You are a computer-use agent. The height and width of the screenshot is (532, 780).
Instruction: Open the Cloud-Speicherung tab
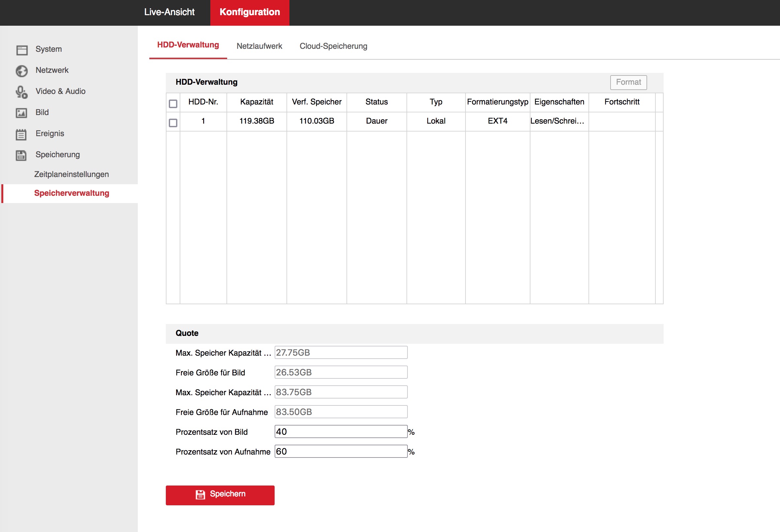(x=333, y=46)
